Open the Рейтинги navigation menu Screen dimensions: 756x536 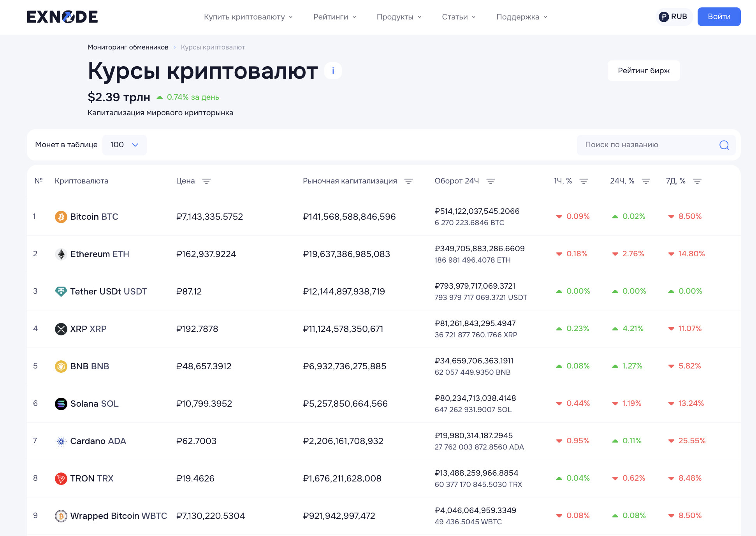pos(334,17)
